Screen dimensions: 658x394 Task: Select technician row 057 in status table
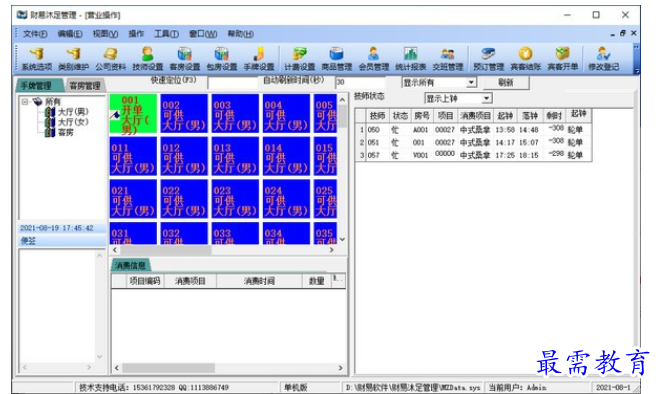pos(474,155)
